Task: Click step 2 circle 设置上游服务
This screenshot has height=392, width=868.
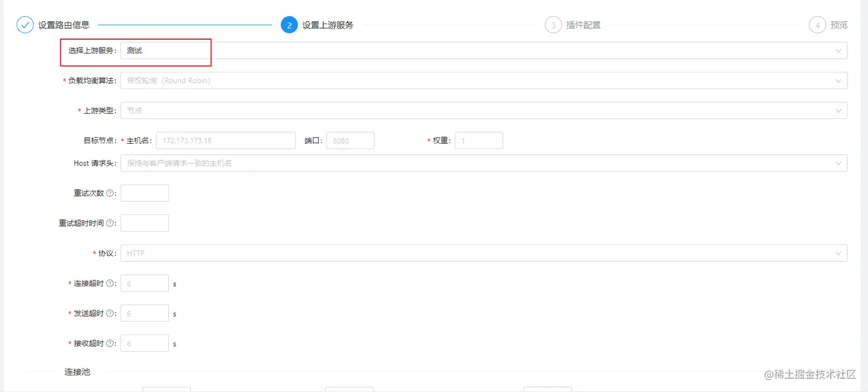Action: pyautogui.click(x=289, y=25)
